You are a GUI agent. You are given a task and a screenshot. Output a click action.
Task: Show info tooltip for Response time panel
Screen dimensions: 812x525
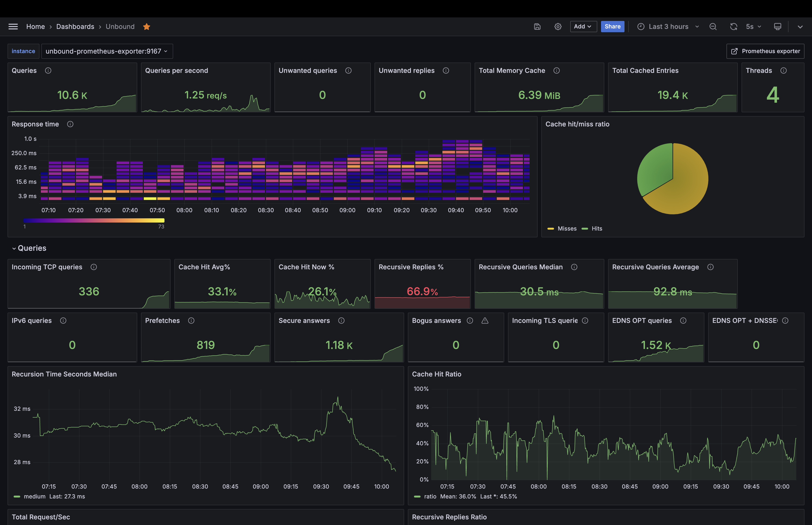click(x=70, y=124)
